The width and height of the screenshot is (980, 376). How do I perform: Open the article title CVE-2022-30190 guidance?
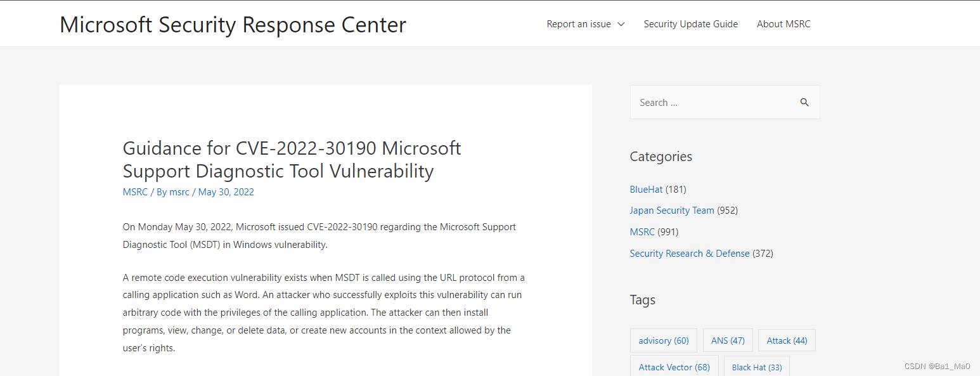[x=292, y=159]
